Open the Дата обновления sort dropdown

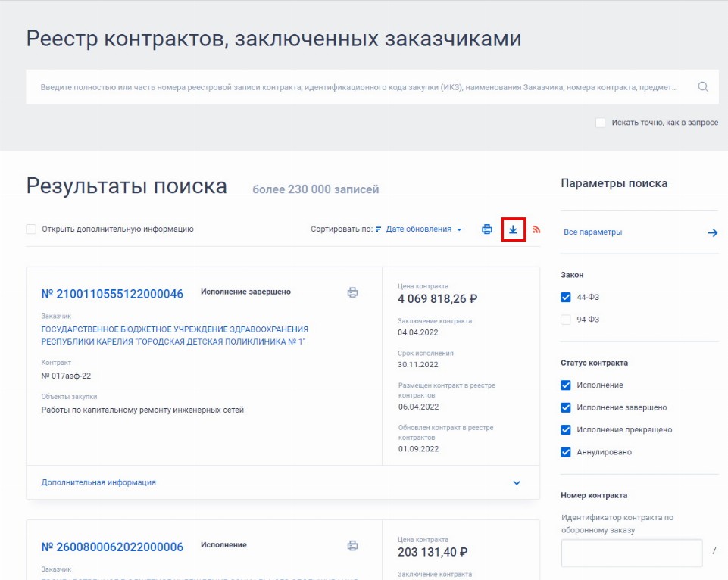(x=423, y=229)
